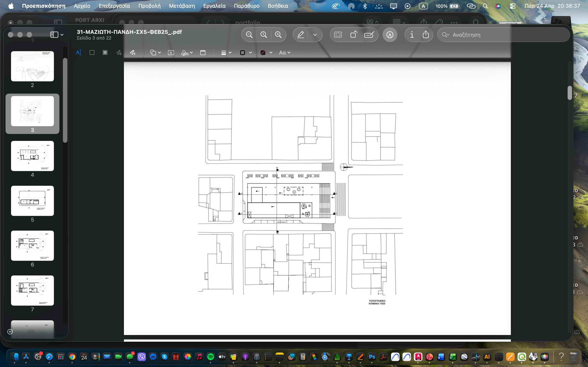Image resolution: width=588 pixels, height=367 pixels.
Task: Click the add page plus button
Action: point(10,332)
